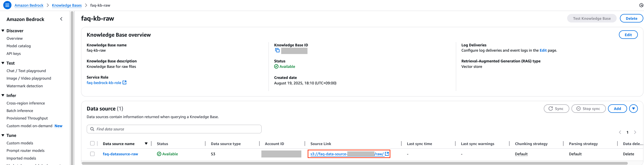Open the faq-datasource-raw data source
This screenshot has width=644, height=165.
pos(120,154)
